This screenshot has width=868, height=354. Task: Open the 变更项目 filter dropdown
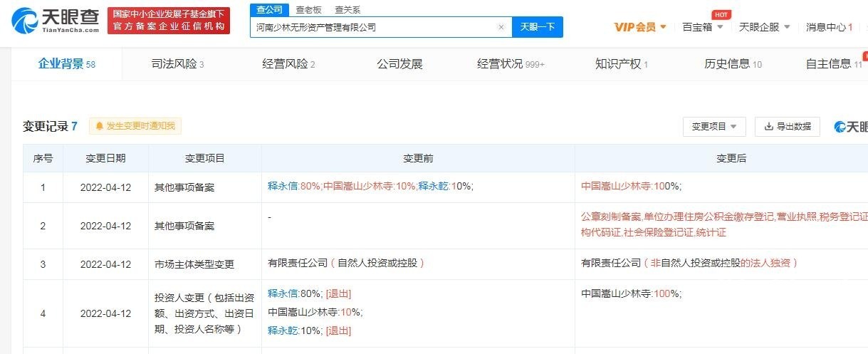pyautogui.click(x=714, y=126)
